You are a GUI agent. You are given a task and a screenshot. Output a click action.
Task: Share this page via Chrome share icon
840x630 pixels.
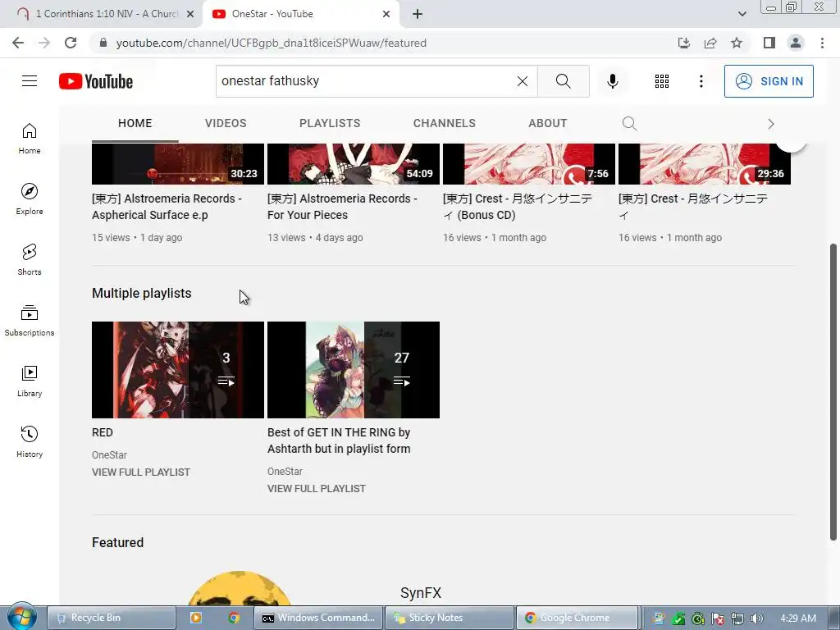[x=710, y=43]
